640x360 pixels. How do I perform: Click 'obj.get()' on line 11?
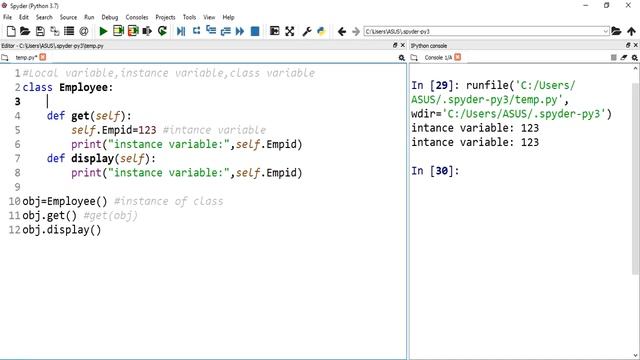tap(50, 216)
